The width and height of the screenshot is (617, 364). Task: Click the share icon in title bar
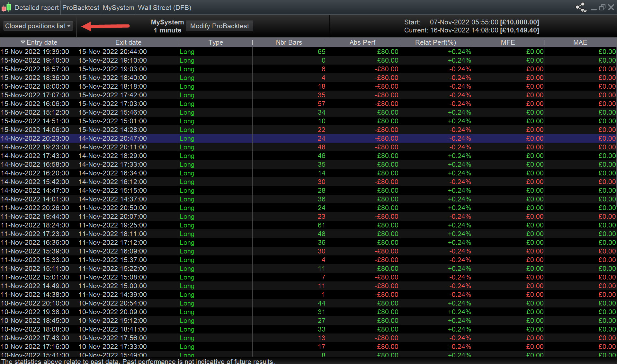pyautogui.click(x=580, y=7)
